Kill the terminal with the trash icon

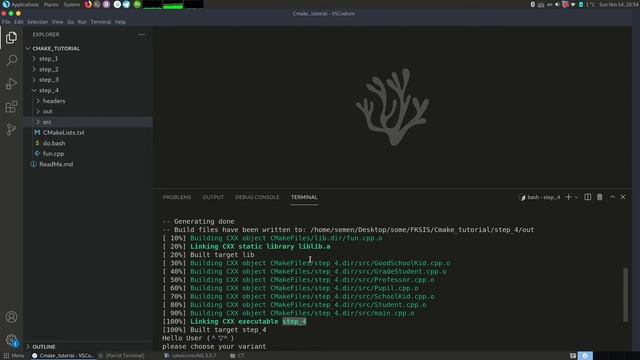(600, 197)
